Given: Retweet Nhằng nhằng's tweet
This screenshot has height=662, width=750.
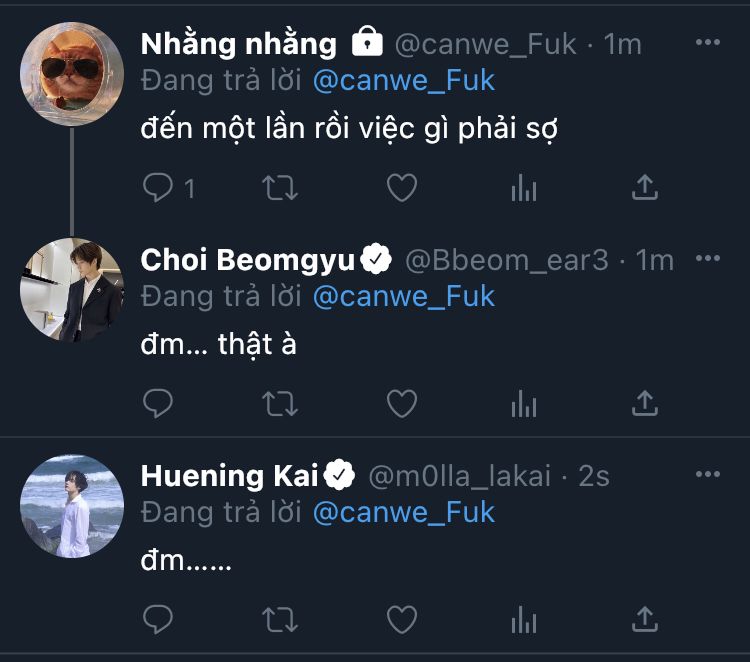Looking at the screenshot, I should click(280, 187).
